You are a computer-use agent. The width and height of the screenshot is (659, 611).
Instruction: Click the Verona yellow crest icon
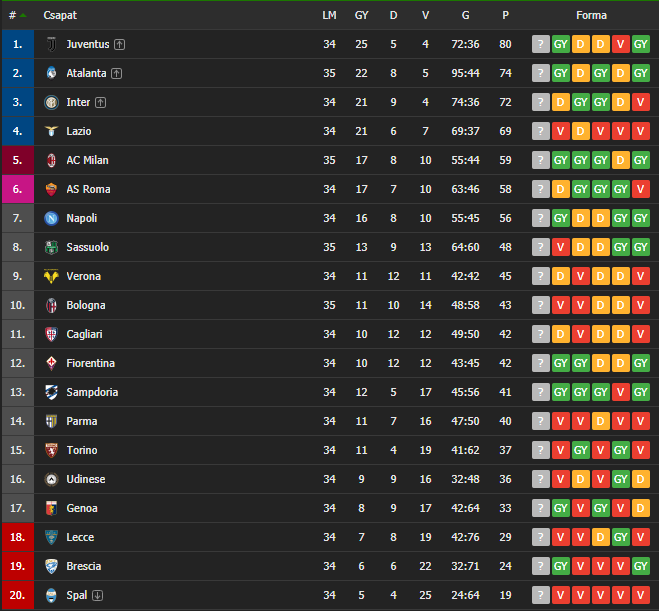tap(51, 276)
